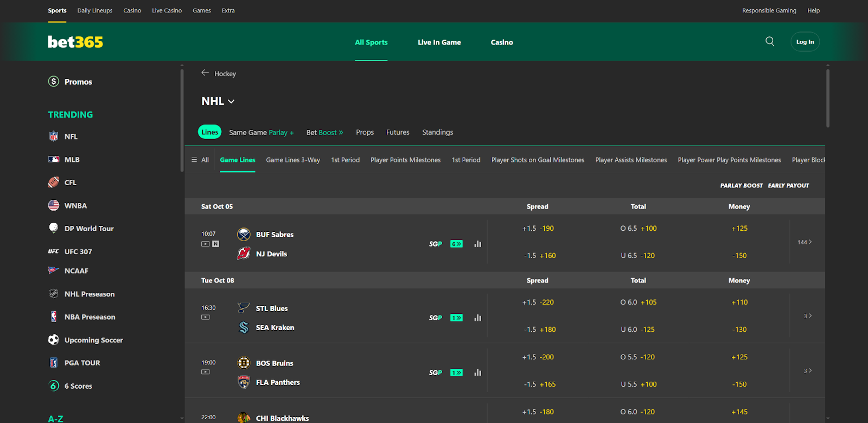Select the CFL football icon
The width and height of the screenshot is (868, 423).
coord(53,182)
